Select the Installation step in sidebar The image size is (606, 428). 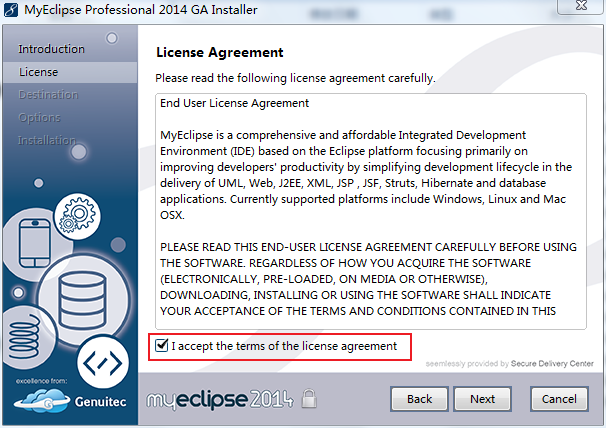[47, 140]
